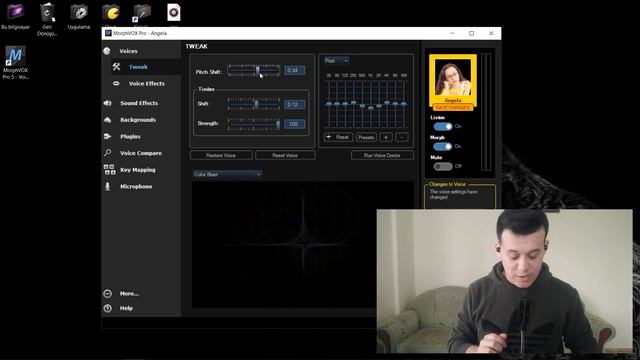Click the equalizer Reset button
Screen dimensions: 640x360
click(338, 137)
